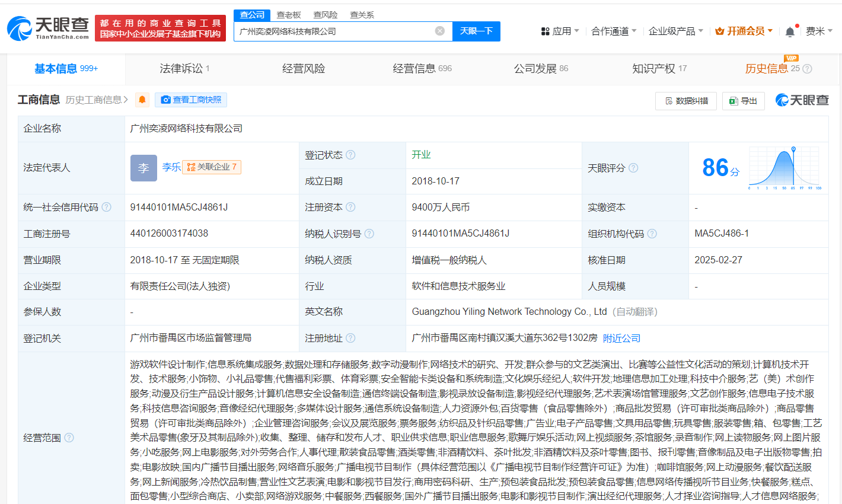Click the 天眼评分 score distribution chart
Image resolution: width=842 pixels, height=504 pixels.
point(784,168)
